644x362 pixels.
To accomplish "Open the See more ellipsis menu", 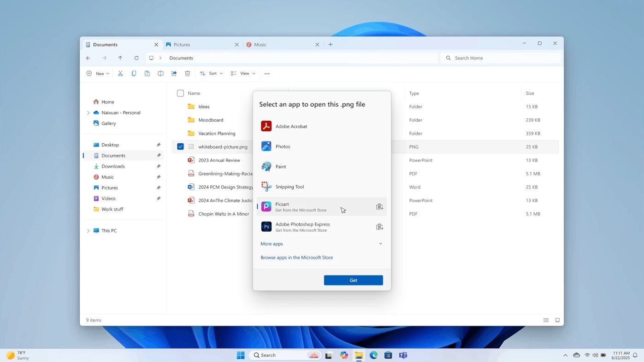I will [x=267, y=74].
